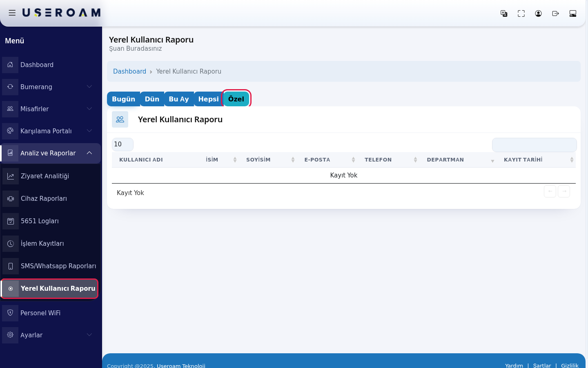Open Yerel Kullanıcı Raporu sidebar item
This screenshot has width=588, height=368.
click(50, 289)
